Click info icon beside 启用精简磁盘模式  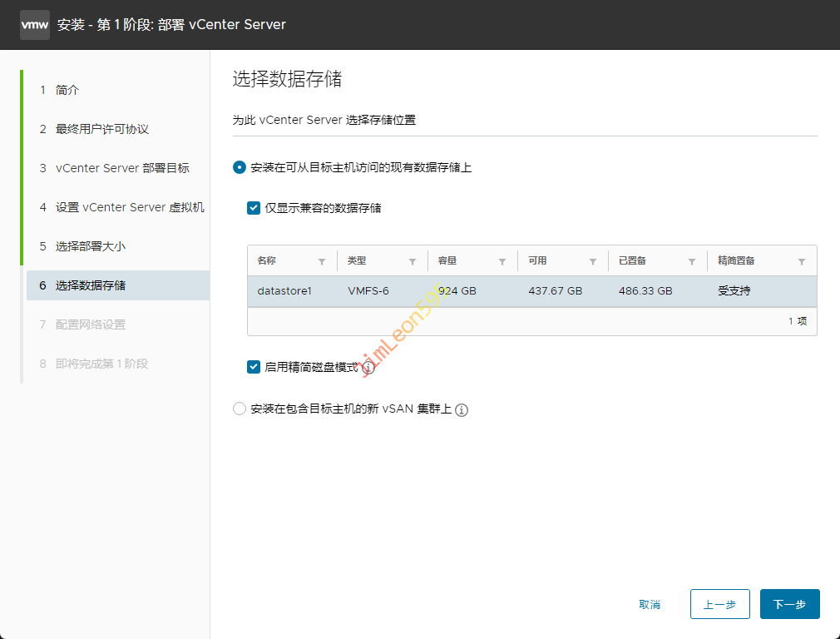click(x=368, y=368)
